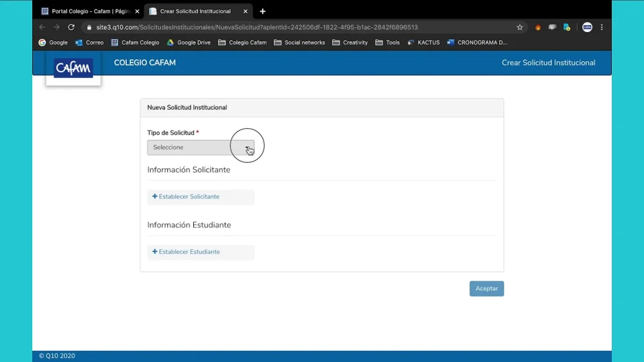Close the Crear Solicitud Institucional tab

pos(245,12)
